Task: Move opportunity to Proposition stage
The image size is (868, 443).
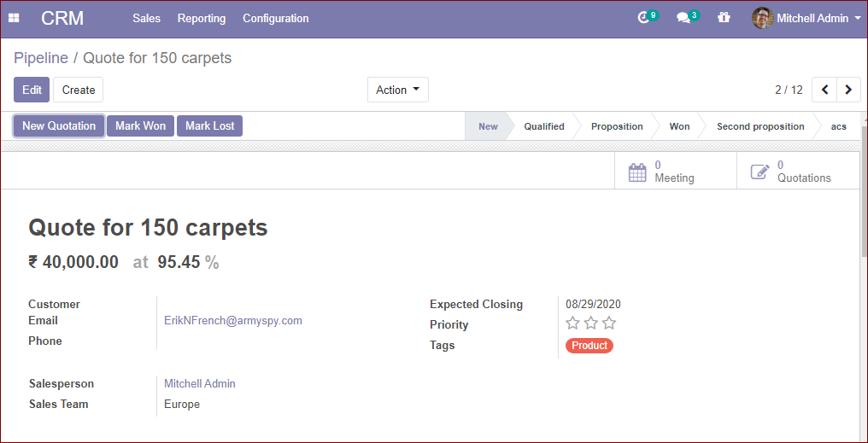Action: [x=617, y=126]
